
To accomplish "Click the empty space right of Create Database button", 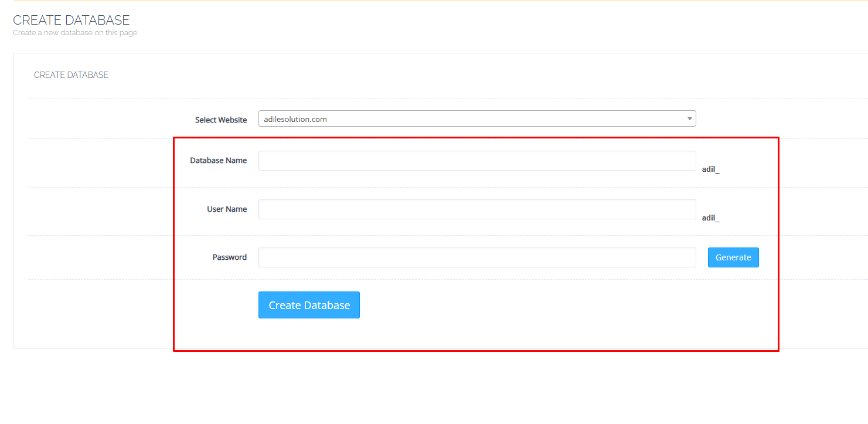I will 527,305.
